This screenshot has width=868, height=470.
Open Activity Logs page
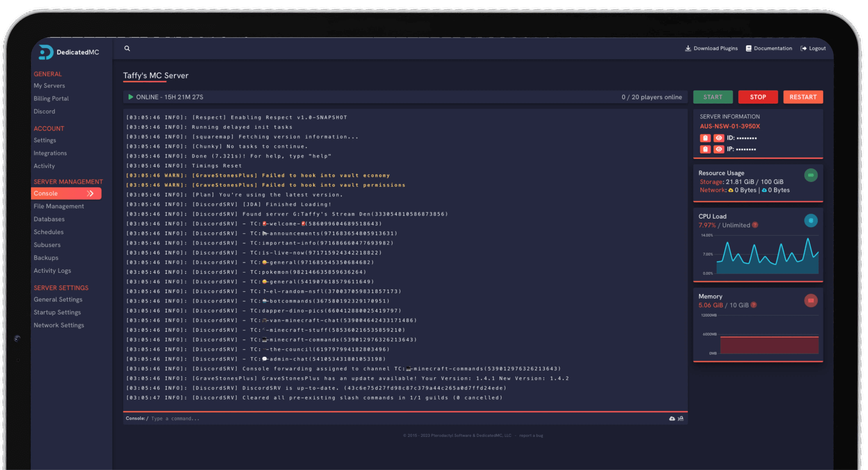[53, 271]
